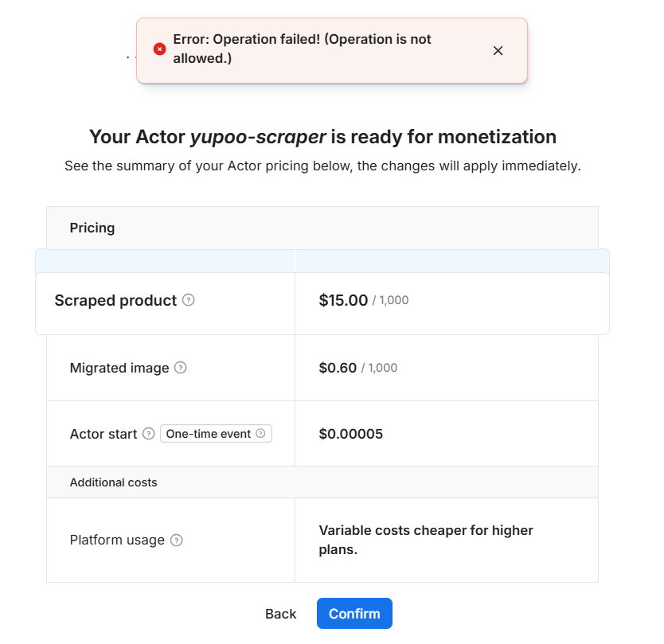Select the Pricing table header
This screenshot has width=664, height=644.
click(x=92, y=228)
